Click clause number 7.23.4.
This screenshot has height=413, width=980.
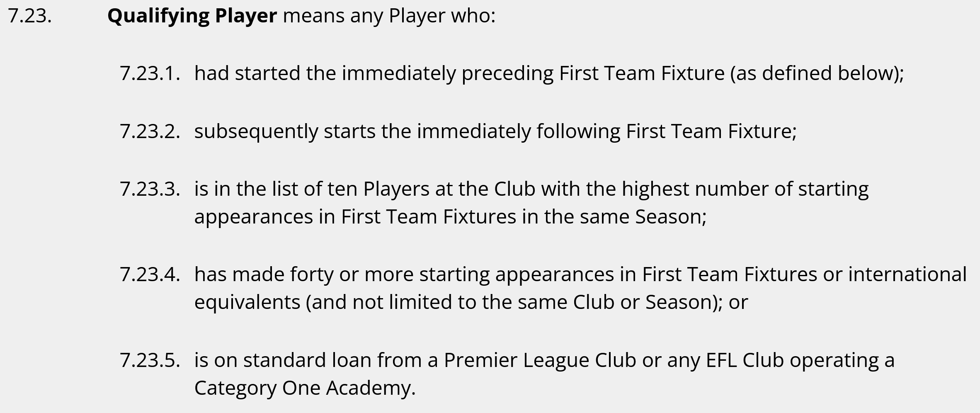point(150,275)
